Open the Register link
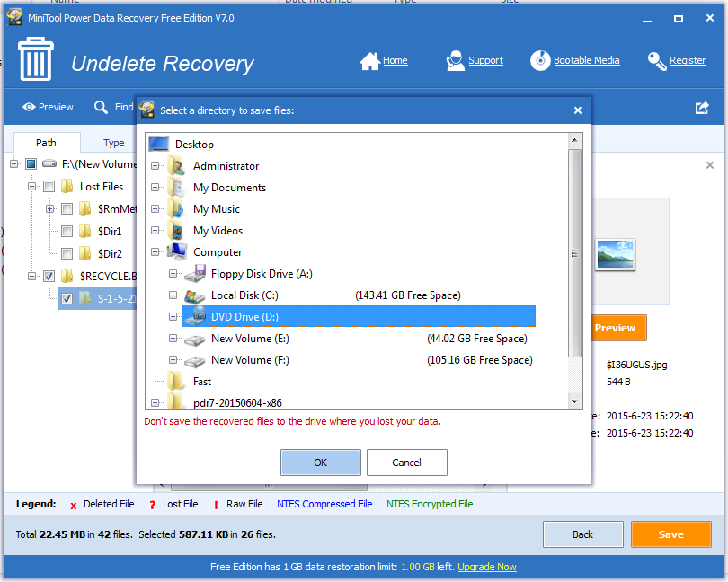This screenshot has height=582, width=728. (688, 60)
